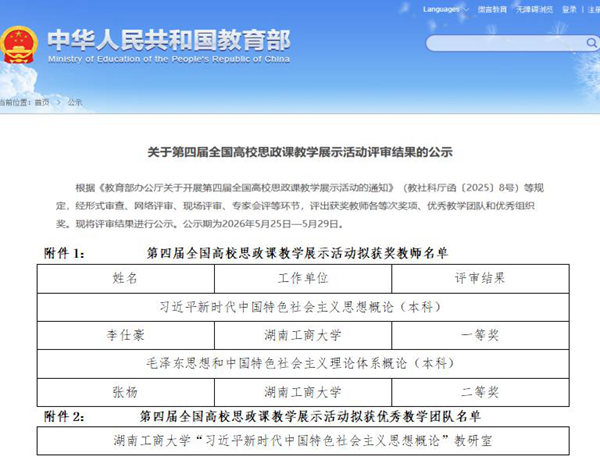The image size is (600, 460).
Task: Click the 公示期为2026年5月25日—5月29日 sentence
Action: click(263, 224)
